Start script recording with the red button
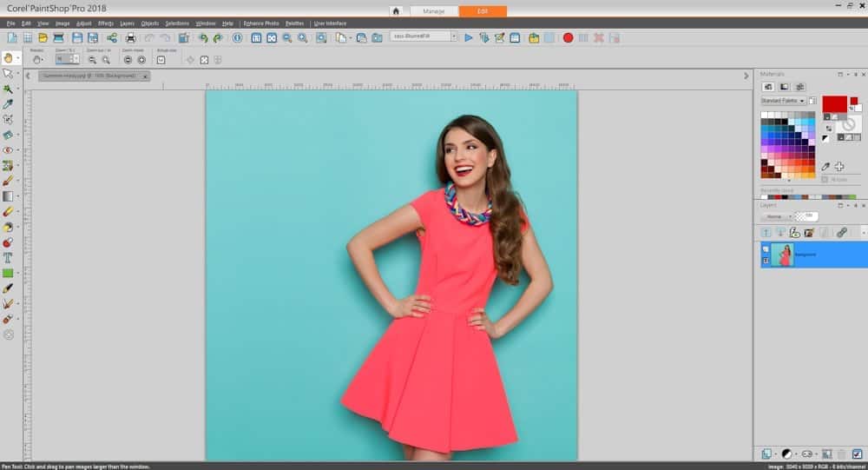868x470 pixels. (568, 38)
